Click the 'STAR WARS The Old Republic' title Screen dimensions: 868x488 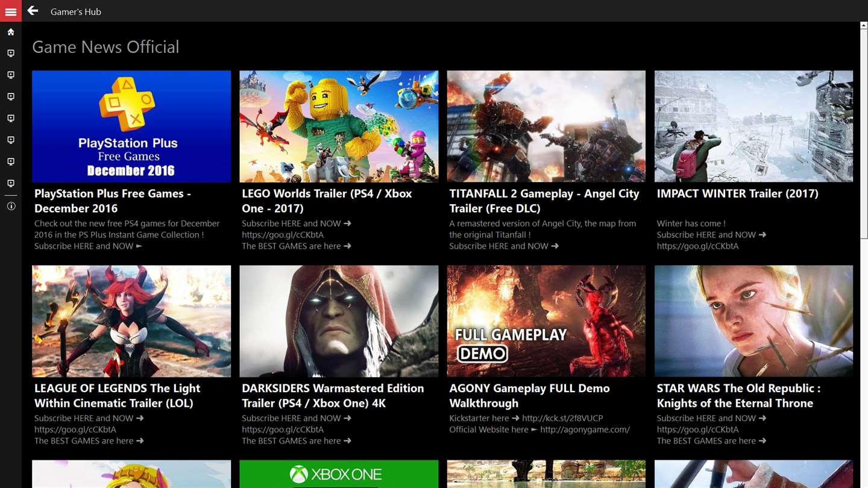[738, 396]
